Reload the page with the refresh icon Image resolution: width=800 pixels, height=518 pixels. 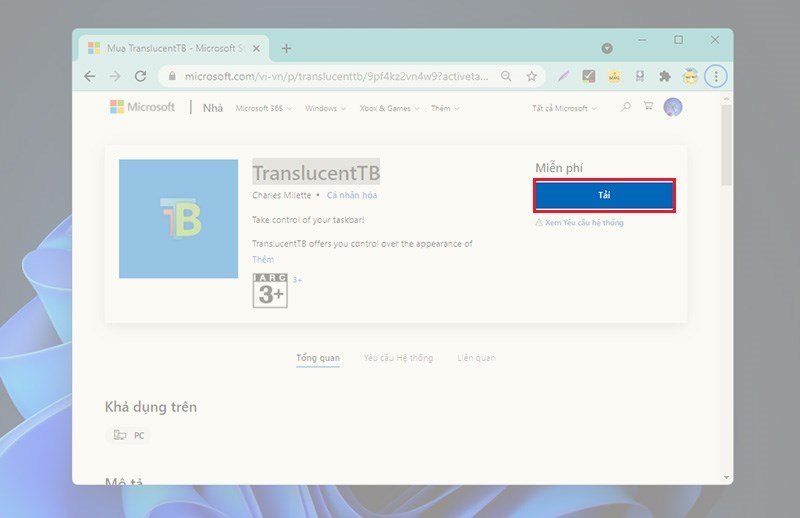tap(140, 76)
